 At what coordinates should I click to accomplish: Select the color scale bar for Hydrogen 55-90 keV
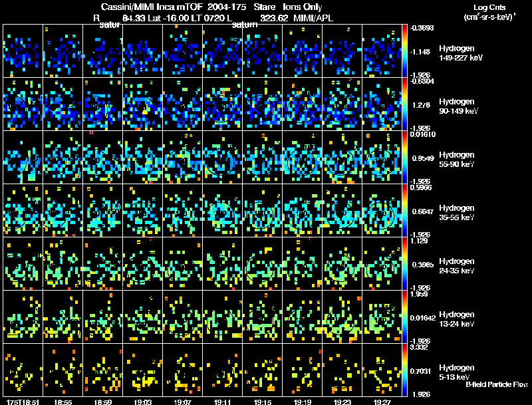click(404, 158)
